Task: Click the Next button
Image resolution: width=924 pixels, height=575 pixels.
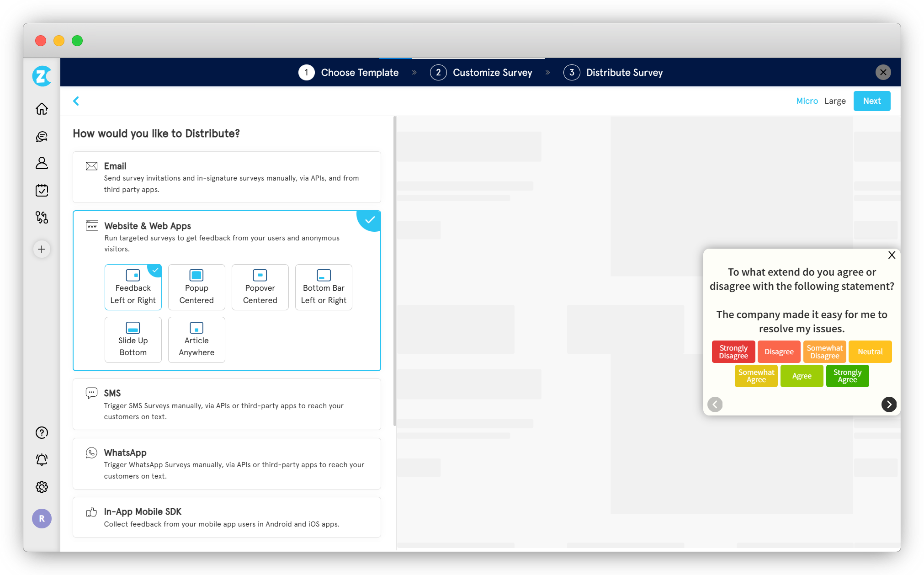Action: (x=872, y=101)
